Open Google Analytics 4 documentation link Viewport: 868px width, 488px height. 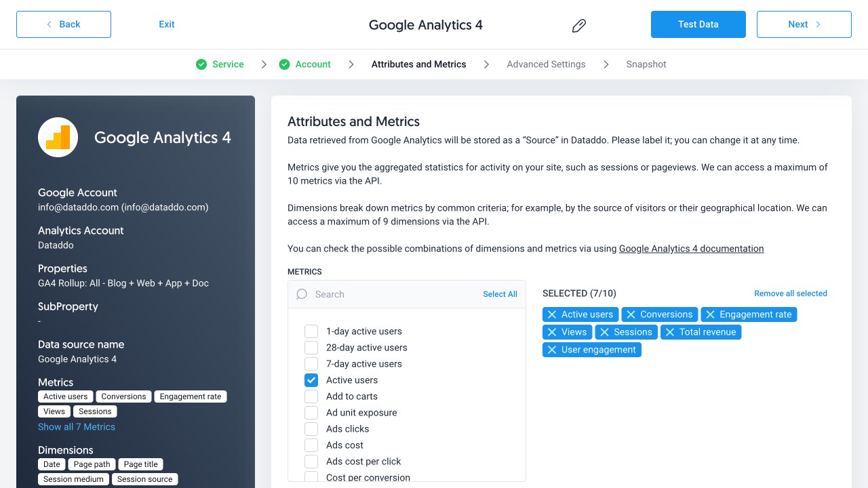[x=691, y=249]
